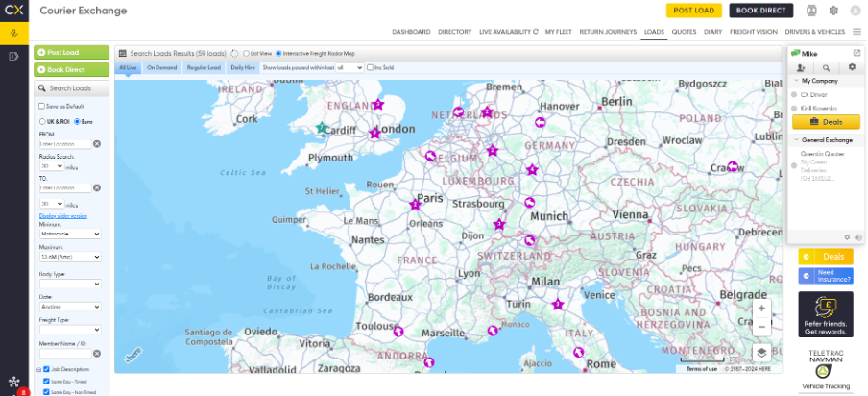This screenshot has width=868, height=396.
Task: Uncheck the Job Description checkbox
Action: (46, 369)
